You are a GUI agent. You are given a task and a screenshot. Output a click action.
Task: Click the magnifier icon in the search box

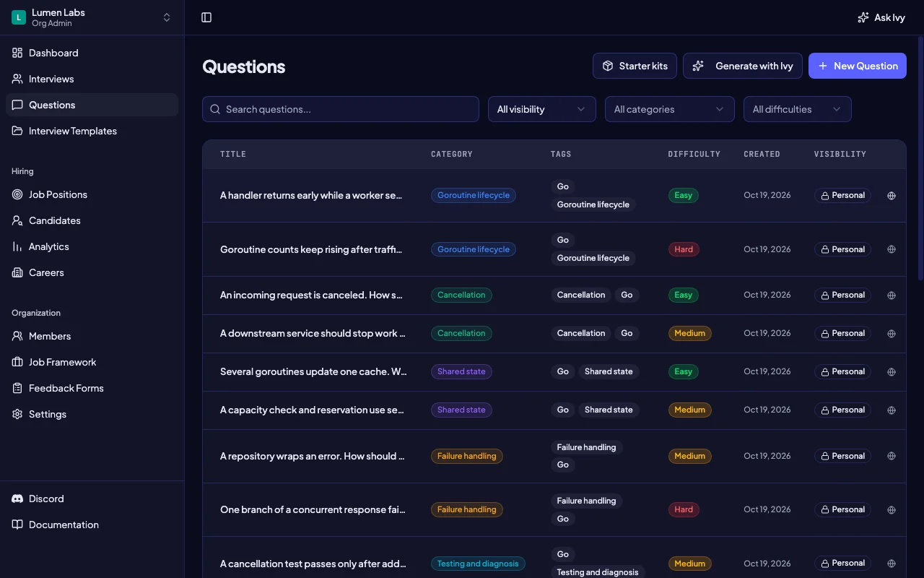215,109
